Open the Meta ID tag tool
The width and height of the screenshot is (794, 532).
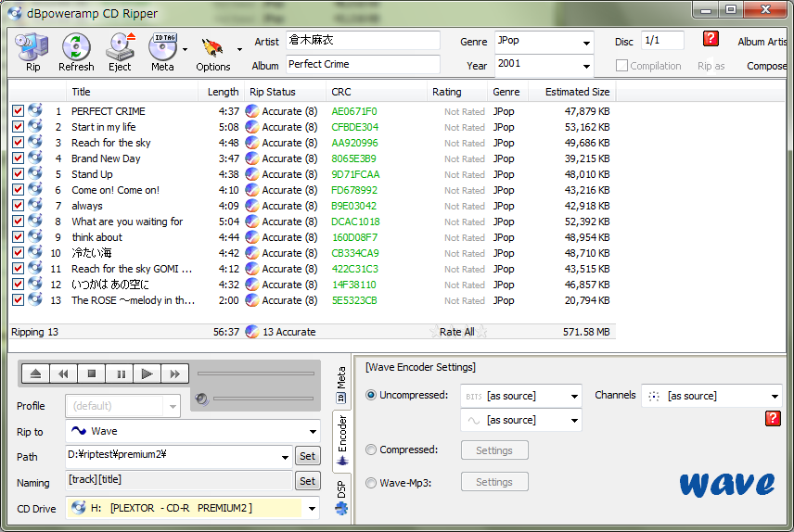[162, 52]
